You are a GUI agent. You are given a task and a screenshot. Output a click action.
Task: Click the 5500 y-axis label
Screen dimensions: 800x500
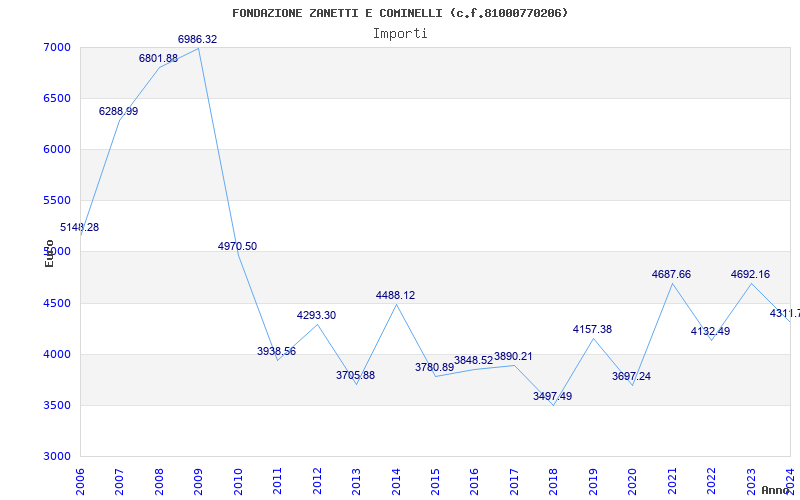click(x=57, y=201)
